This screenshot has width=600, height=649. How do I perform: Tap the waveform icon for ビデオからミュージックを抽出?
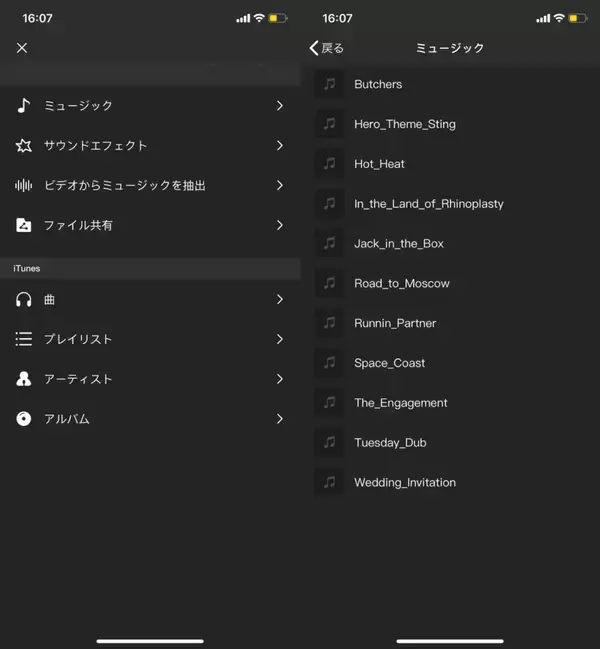[24, 185]
